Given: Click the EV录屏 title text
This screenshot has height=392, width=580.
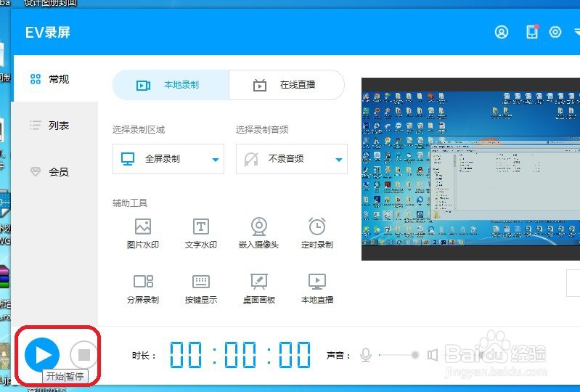Looking at the screenshot, I should point(48,33).
